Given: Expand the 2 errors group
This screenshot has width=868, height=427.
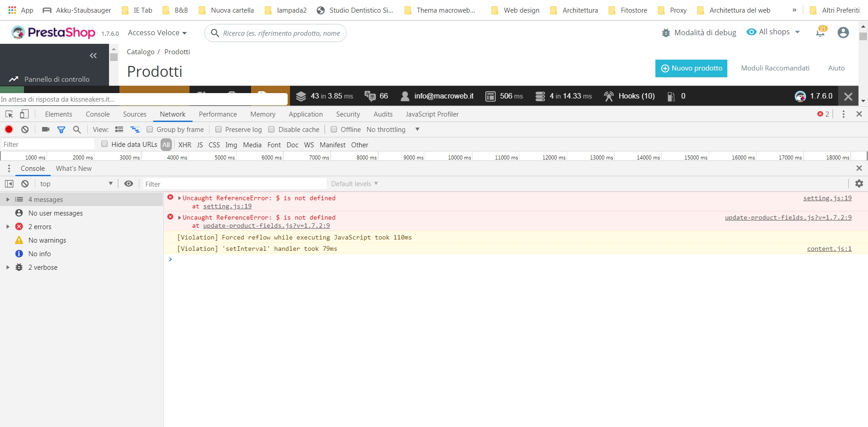Looking at the screenshot, I should [x=8, y=226].
